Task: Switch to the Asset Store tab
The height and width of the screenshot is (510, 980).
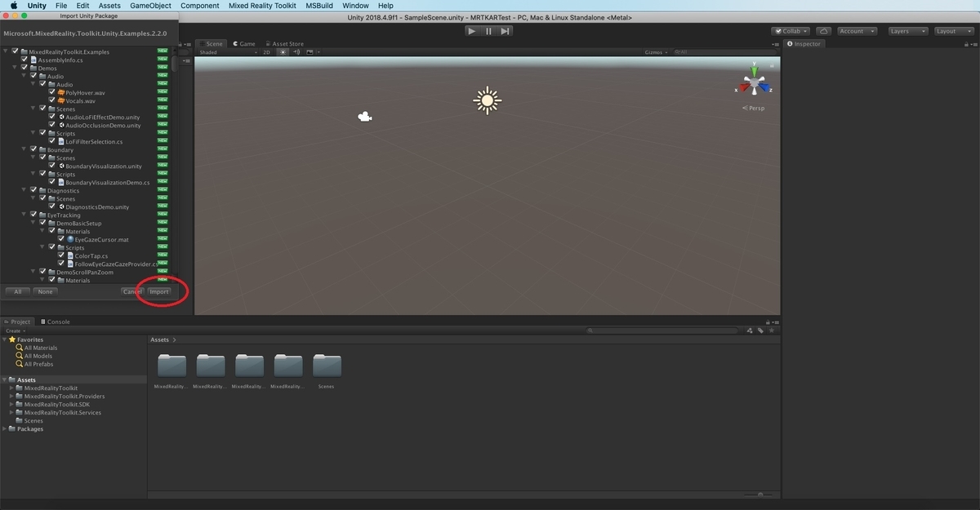Action: [284, 44]
